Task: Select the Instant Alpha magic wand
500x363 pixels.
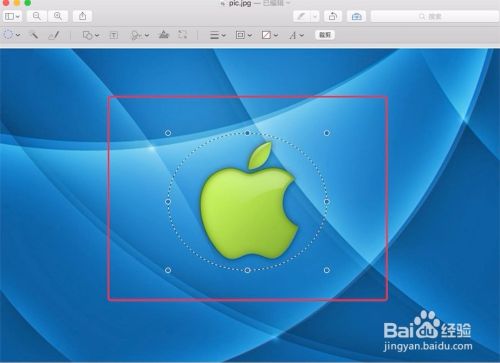Action: coord(33,35)
